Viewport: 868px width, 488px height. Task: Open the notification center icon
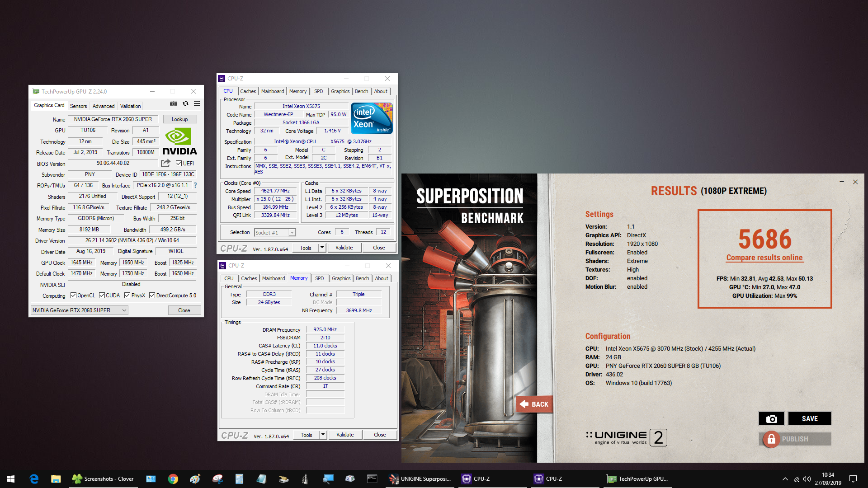(x=853, y=479)
